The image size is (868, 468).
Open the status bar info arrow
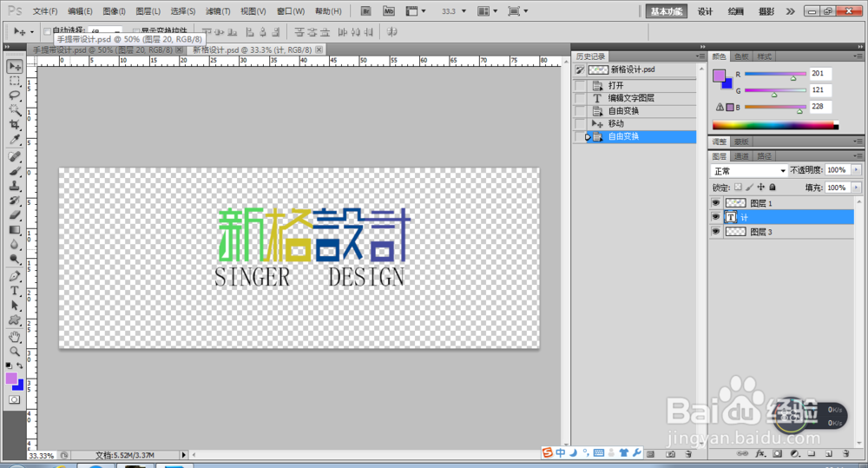184,455
